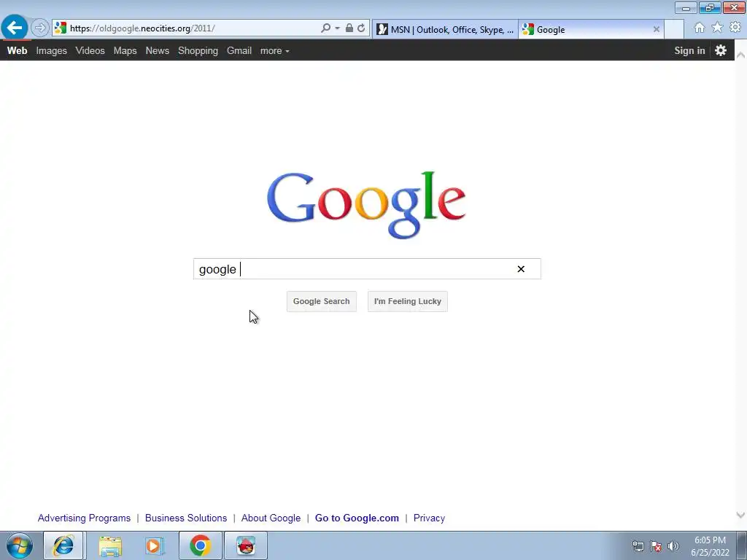Screen dimensions: 747x560
Task: Open News in the Google navbar
Action: tap(158, 50)
